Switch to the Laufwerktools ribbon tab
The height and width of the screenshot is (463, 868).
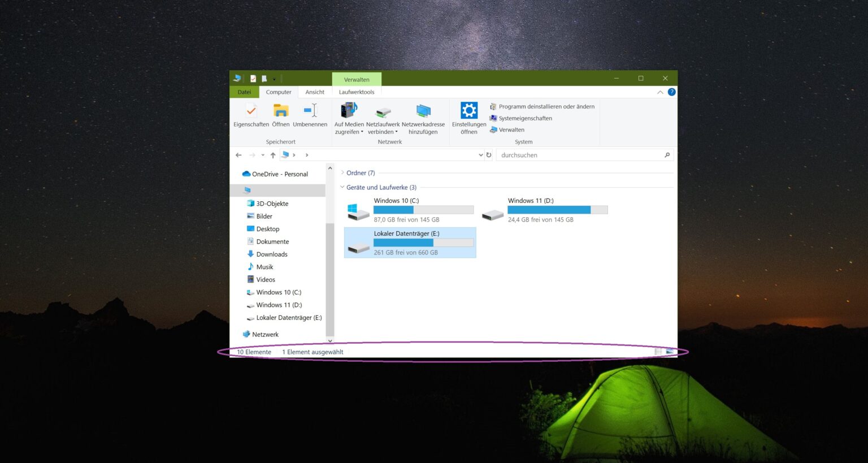[x=356, y=92]
